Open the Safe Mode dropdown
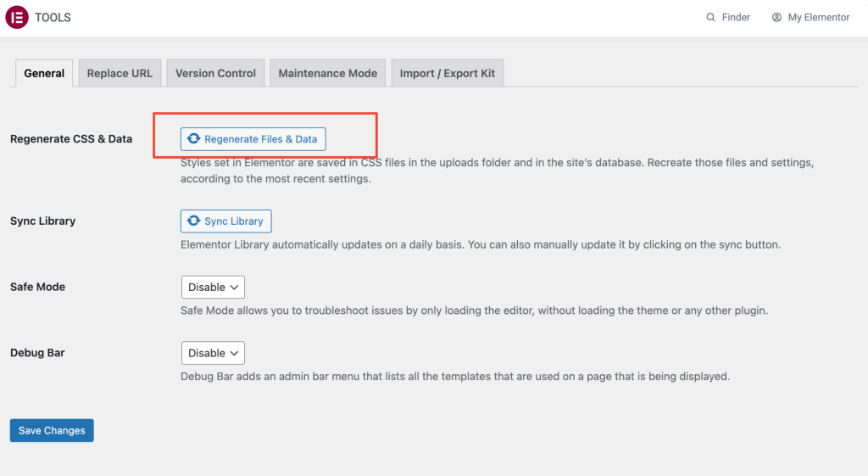Image resolution: width=868 pixels, height=476 pixels. 213,287
